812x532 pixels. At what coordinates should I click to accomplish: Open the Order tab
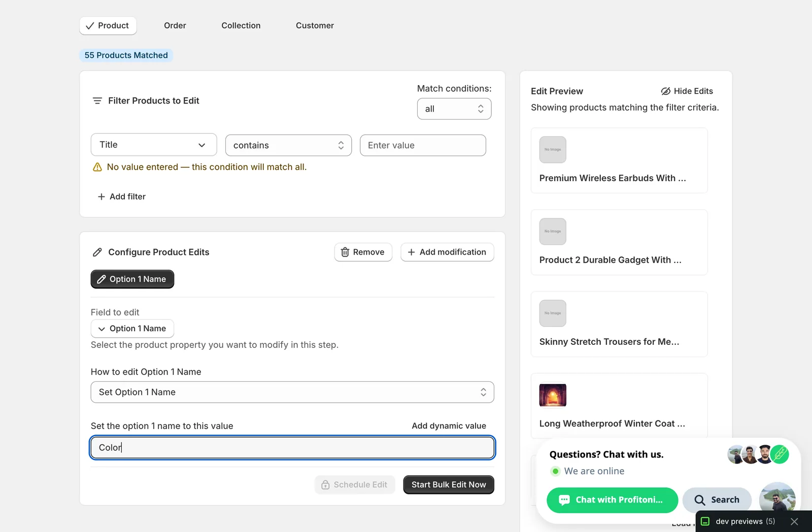[x=175, y=25]
